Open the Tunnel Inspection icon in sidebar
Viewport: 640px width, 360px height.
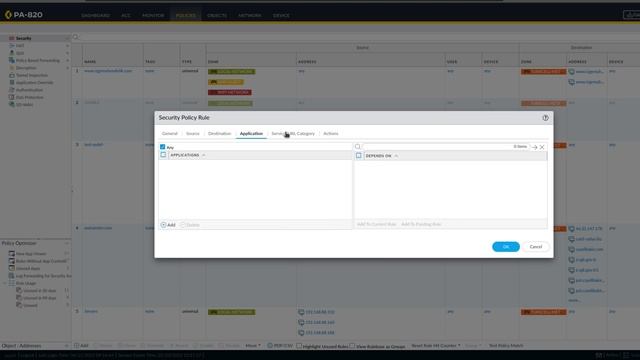11,75
